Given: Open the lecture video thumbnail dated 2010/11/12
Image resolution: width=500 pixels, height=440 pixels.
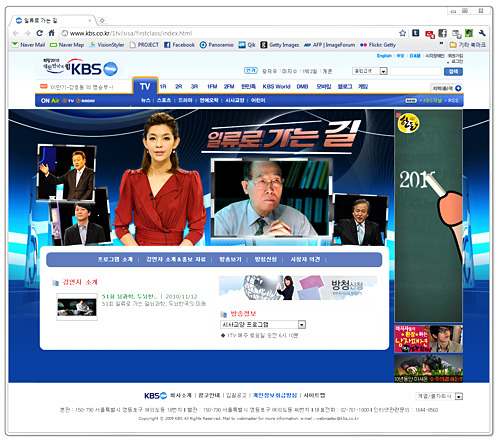Looking at the screenshot, I should coord(77,307).
